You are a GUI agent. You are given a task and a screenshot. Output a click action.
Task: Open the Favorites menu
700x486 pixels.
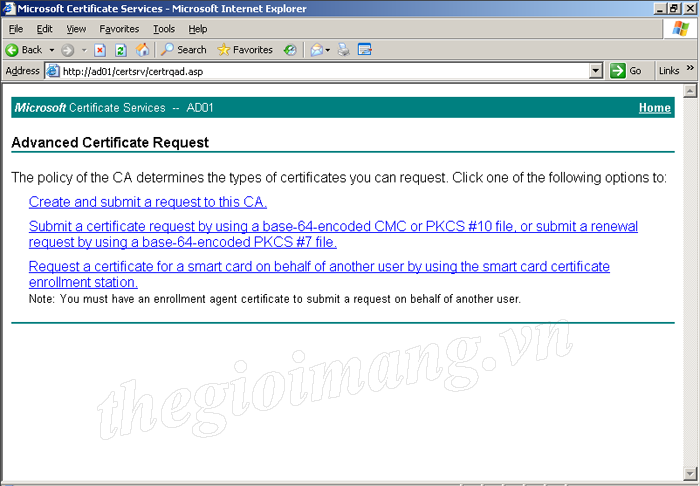119,29
